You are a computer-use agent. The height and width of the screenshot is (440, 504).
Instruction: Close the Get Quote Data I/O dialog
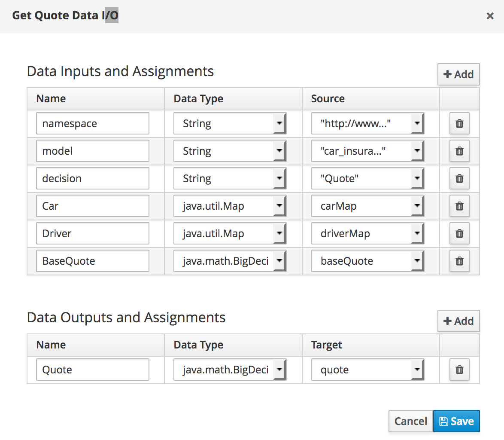pos(490,15)
